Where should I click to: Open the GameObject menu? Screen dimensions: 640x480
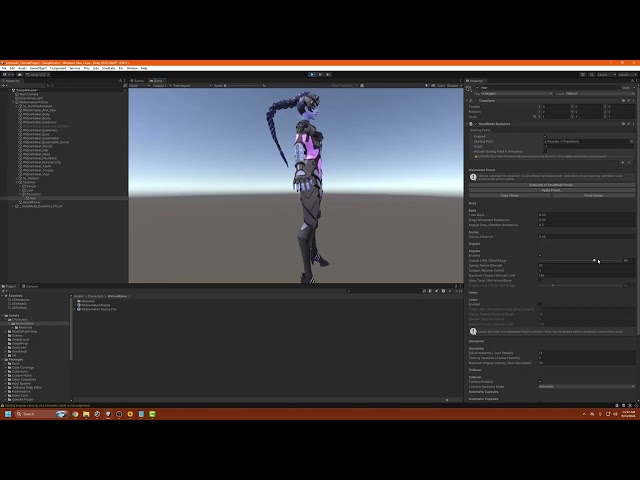(39, 68)
